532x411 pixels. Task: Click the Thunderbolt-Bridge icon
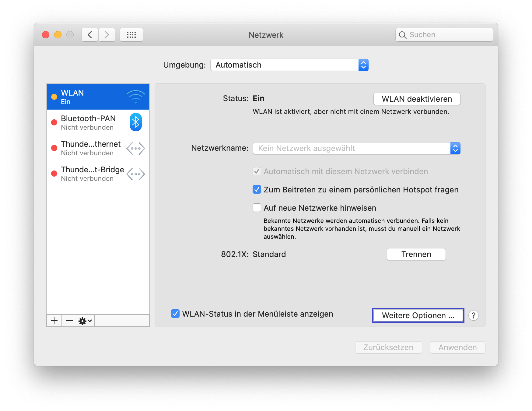pos(136,174)
